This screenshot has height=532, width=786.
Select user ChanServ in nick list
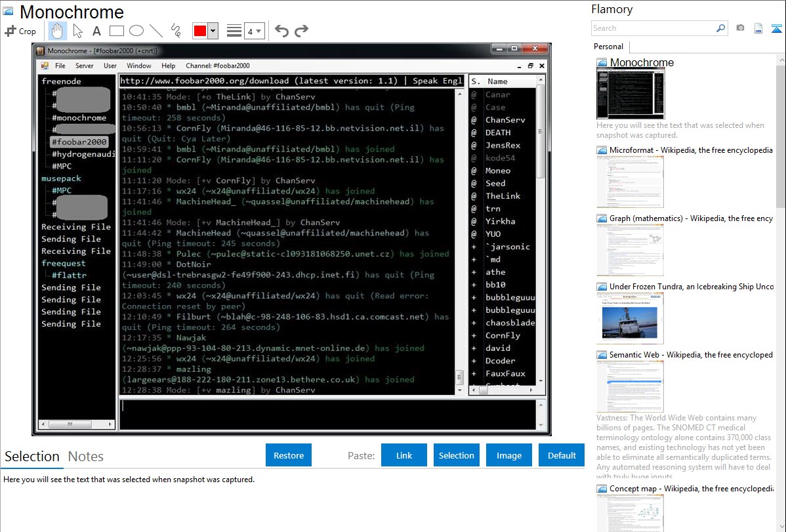[505, 120]
